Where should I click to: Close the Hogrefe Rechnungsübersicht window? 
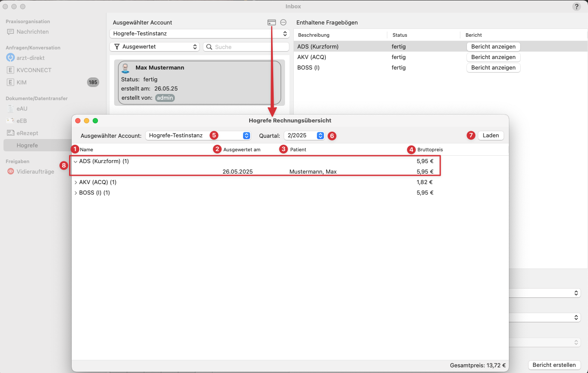coord(78,121)
